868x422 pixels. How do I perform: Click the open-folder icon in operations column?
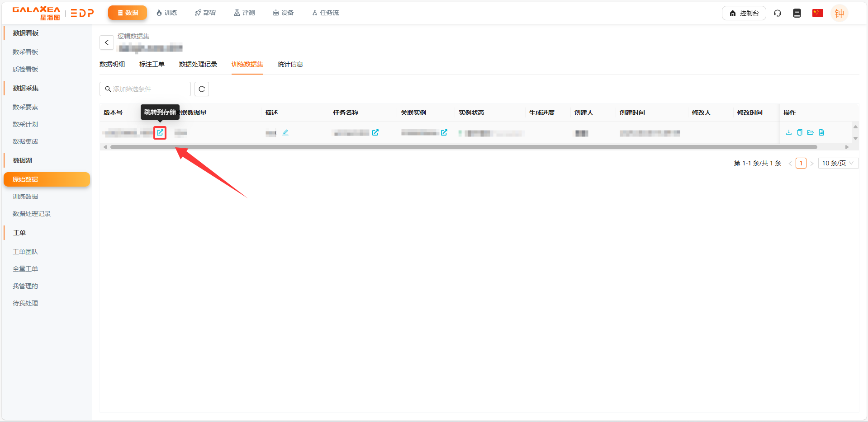[x=811, y=132]
